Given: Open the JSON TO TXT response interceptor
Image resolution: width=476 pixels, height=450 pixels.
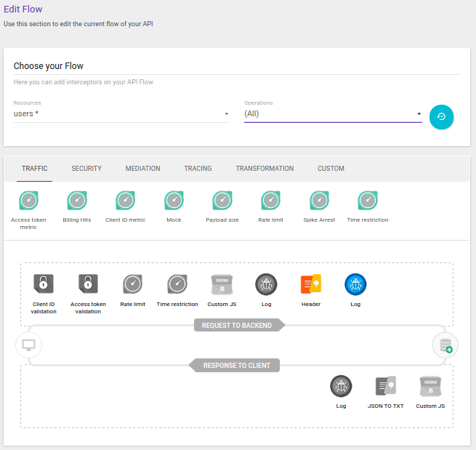Looking at the screenshot, I should pyautogui.click(x=386, y=385).
